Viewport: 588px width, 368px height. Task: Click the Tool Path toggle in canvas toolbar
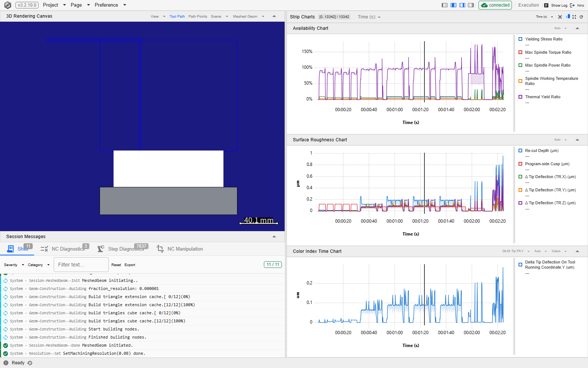tap(177, 17)
